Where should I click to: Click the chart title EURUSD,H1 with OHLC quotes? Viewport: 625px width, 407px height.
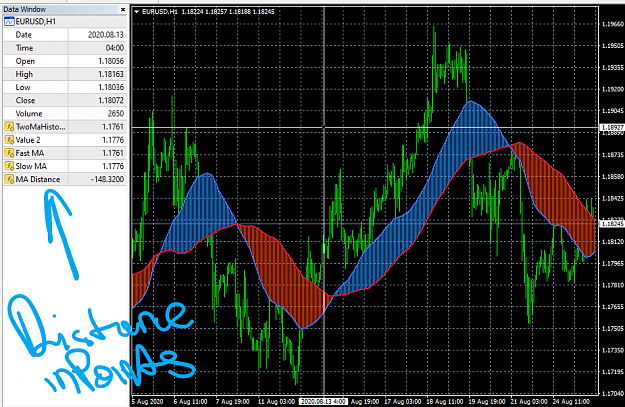(x=208, y=12)
